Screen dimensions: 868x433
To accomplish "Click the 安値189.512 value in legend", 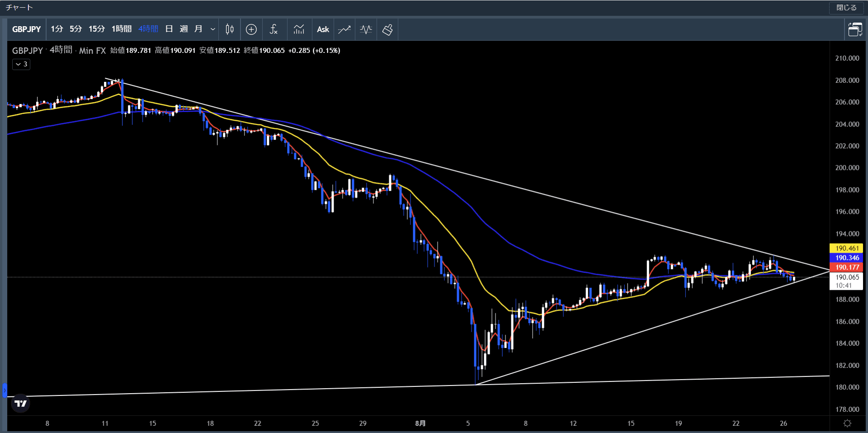I will point(220,51).
